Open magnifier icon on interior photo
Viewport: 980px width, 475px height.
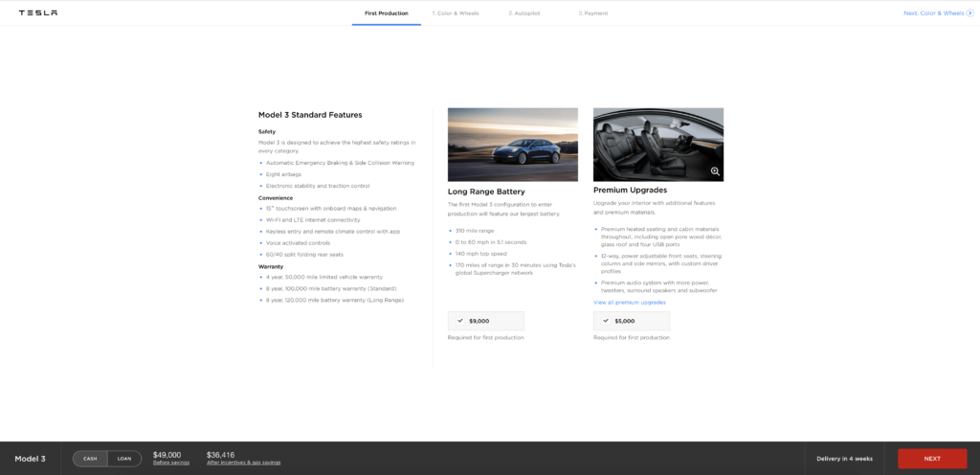pos(715,171)
